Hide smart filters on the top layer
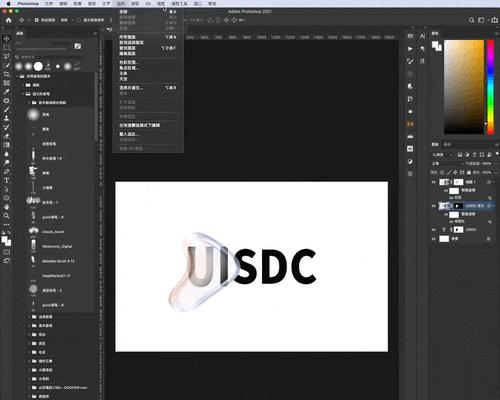500x400 pixels. tap(446, 191)
